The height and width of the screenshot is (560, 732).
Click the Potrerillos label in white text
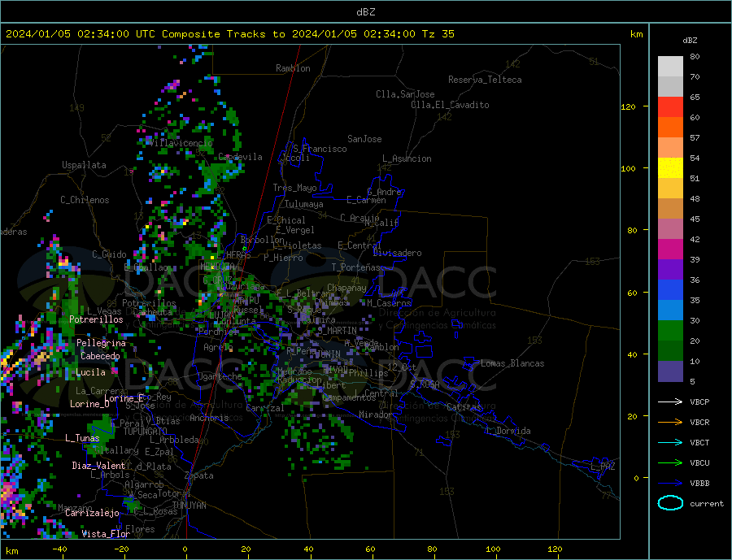click(96, 319)
